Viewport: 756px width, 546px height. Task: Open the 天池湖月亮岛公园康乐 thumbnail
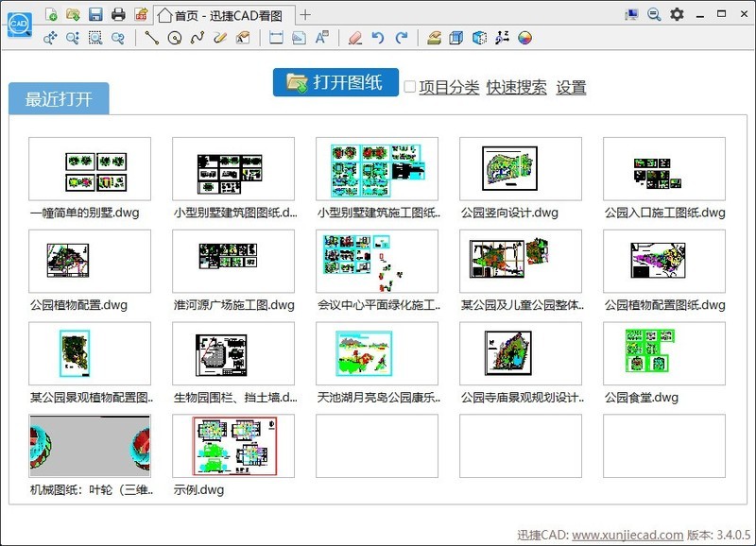pyautogui.click(x=377, y=353)
